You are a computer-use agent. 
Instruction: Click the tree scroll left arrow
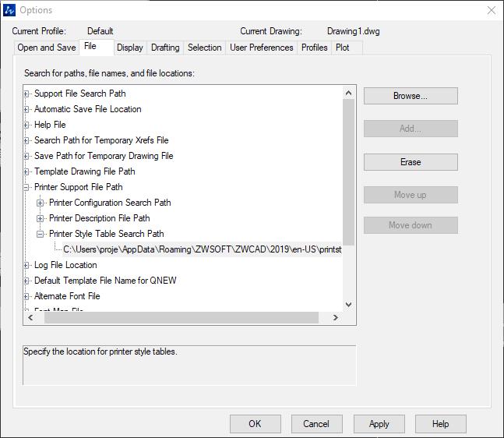pos(30,318)
